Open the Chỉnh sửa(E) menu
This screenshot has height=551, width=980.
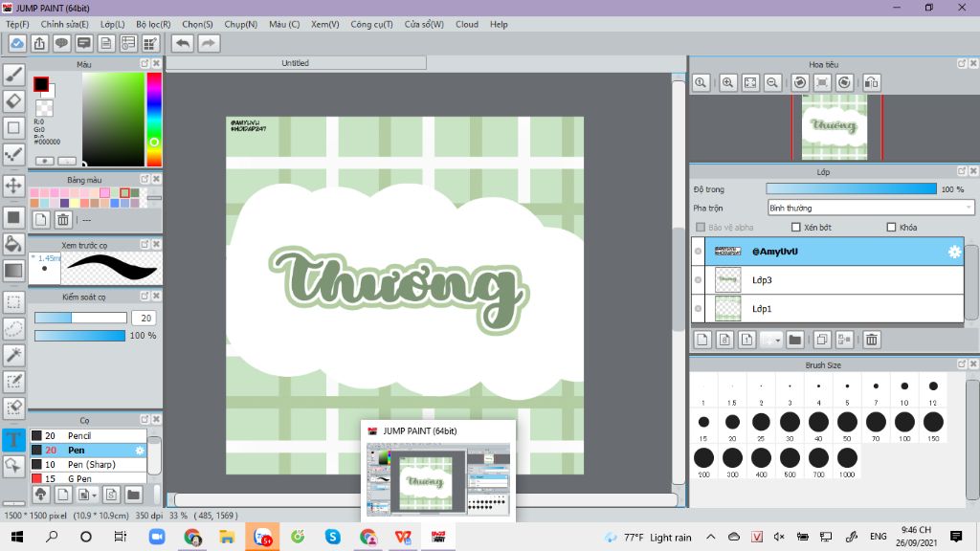pos(64,24)
